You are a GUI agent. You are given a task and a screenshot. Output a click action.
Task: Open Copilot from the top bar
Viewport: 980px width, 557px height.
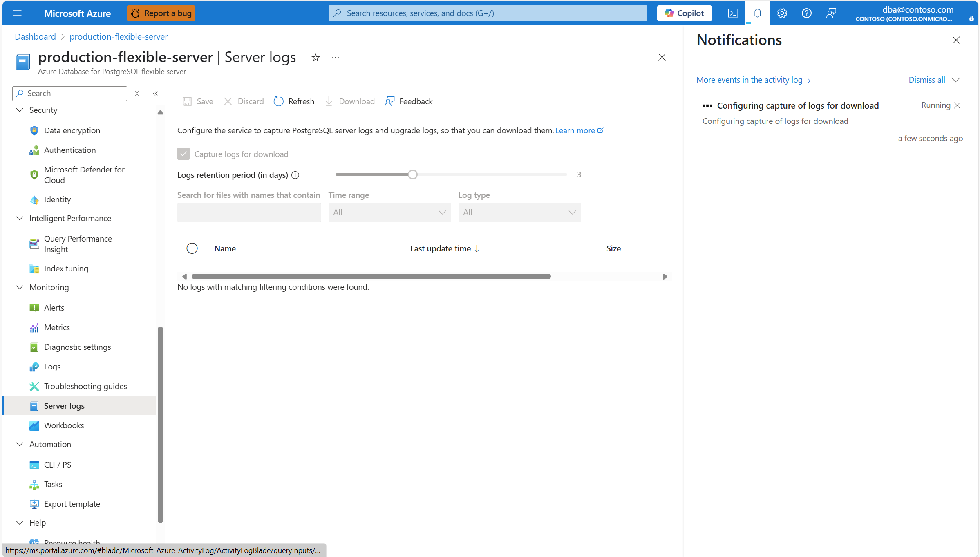(684, 13)
